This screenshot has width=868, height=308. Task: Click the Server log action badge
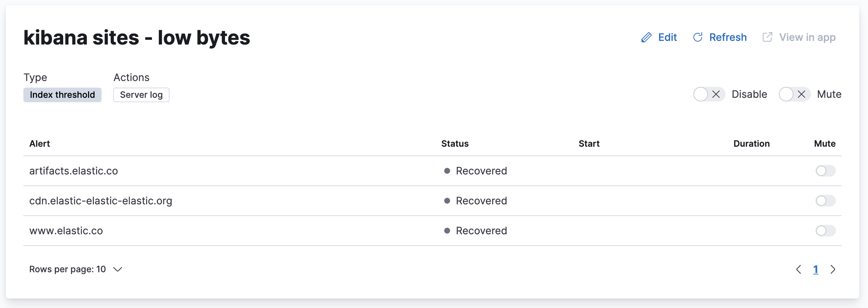coord(141,95)
